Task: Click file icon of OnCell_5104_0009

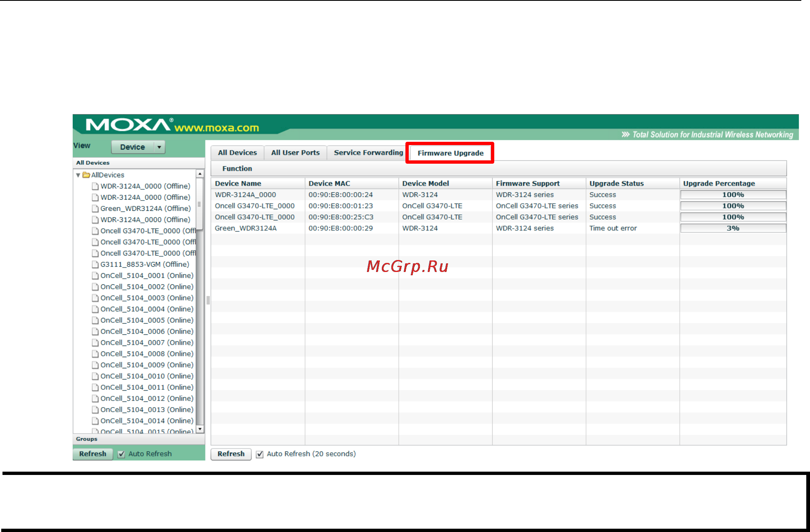Action: pos(95,365)
